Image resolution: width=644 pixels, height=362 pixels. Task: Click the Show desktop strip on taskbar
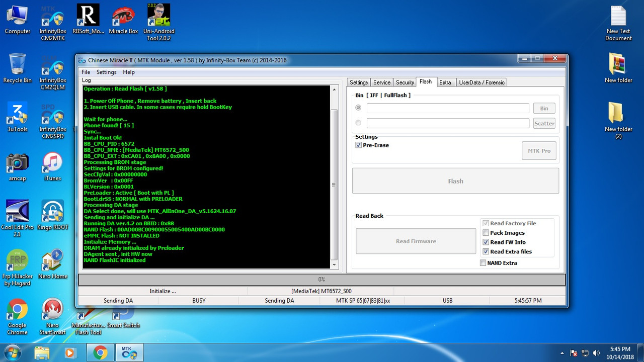click(x=640, y=352)
